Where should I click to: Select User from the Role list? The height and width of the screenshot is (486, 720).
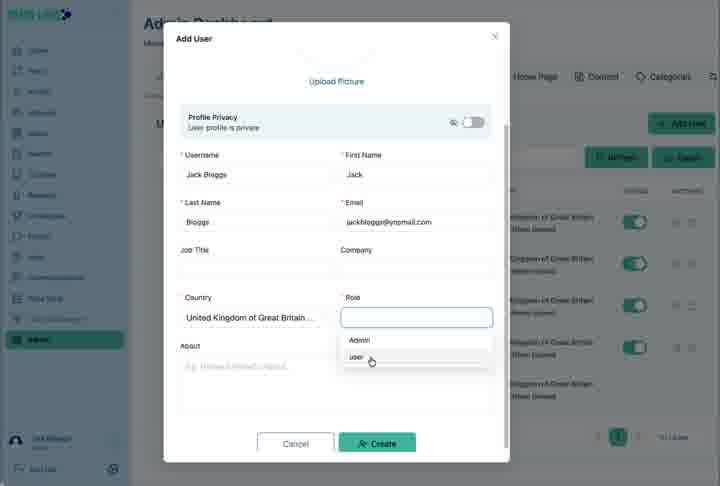(416, 357)
